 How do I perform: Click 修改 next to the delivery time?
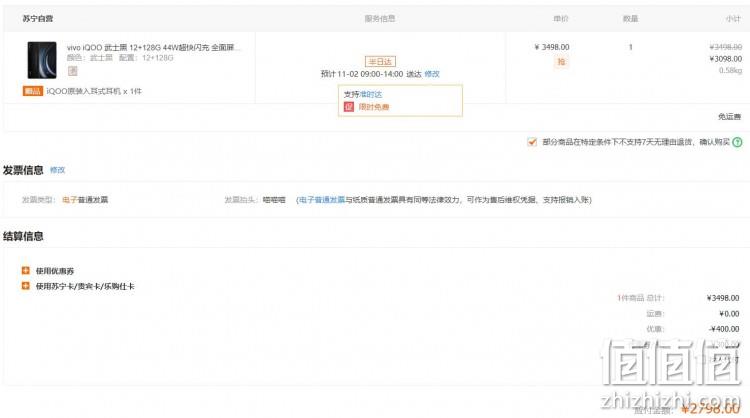(432, 74)
